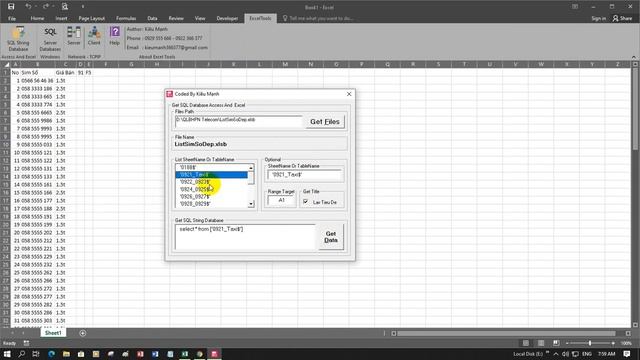Switch to the Developer tab
Screen dimensions: 640x360
pyautogui.click(x=227, y=18)
